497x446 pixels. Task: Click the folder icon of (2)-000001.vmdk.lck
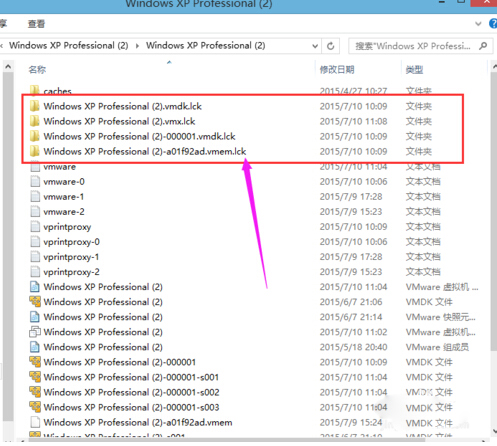coord(35,136)
